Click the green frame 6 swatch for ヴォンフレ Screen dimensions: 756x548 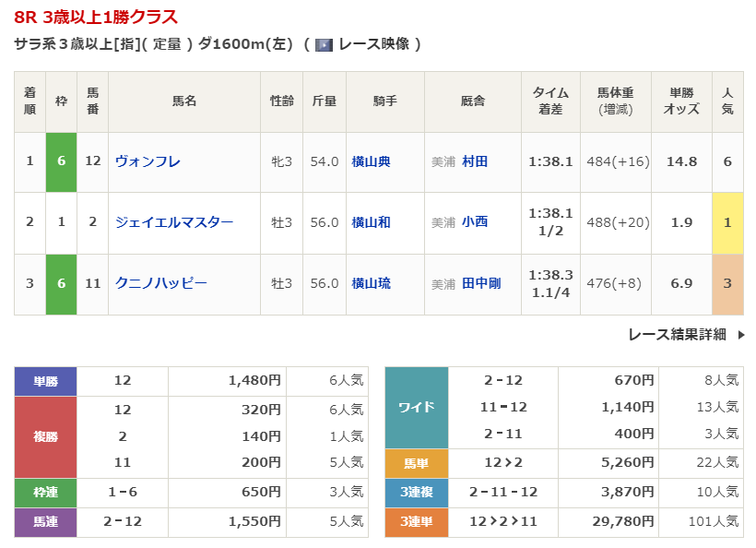pyautogui.click(x=61, y=161)
